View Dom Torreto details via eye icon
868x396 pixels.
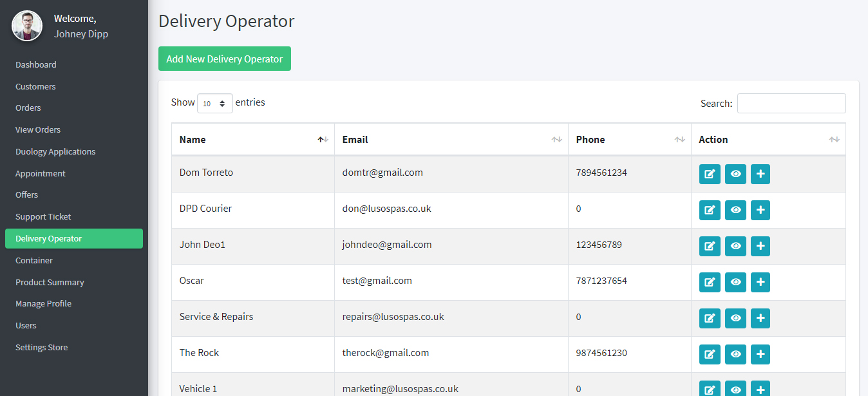(735, 174)
